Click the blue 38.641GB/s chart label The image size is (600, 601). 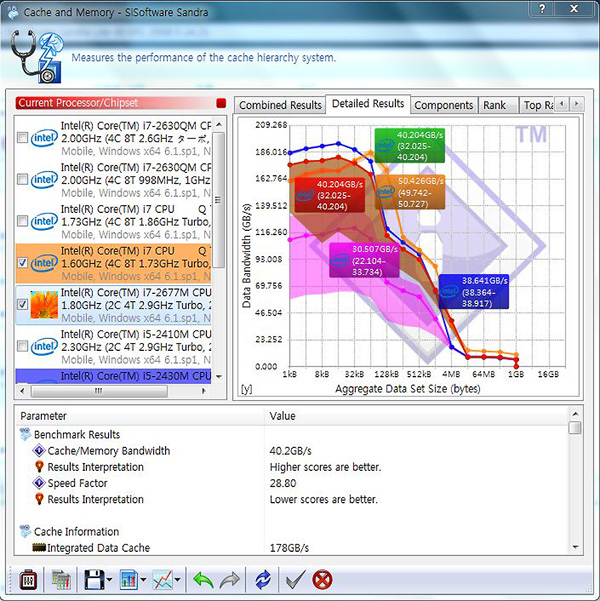(x=474, y=292)
